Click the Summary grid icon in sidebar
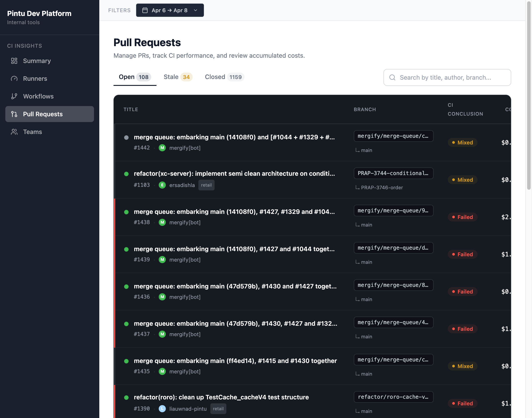Viewport: 532px width, 418px height. 14,61
